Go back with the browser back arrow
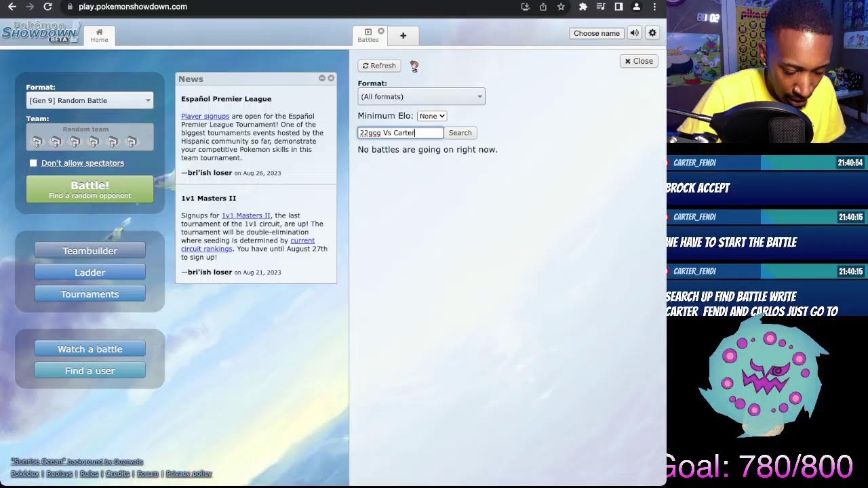Viewport: 868px width, 488px height. [12, 7]
